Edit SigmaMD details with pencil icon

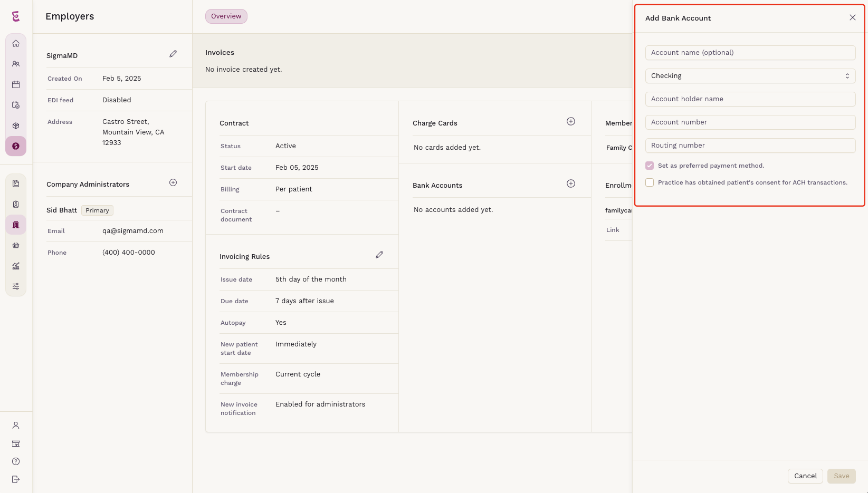pyautogui.click(x=173, y=54)
